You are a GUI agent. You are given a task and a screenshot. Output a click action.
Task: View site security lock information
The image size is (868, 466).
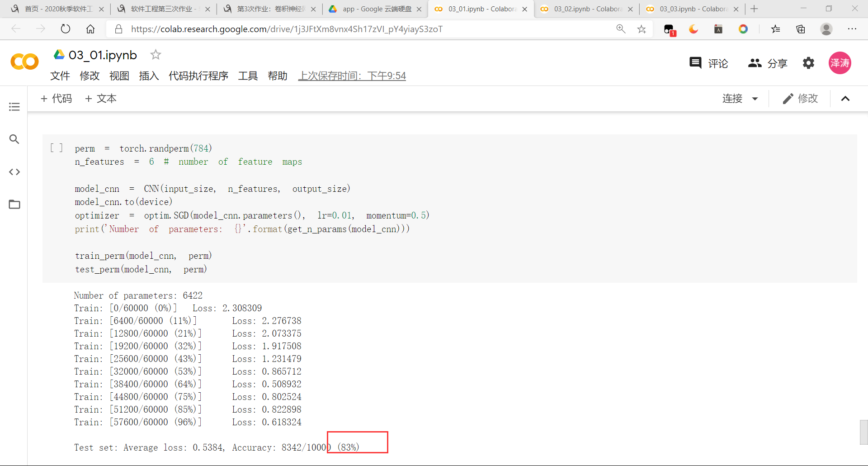tap(119, 29)
